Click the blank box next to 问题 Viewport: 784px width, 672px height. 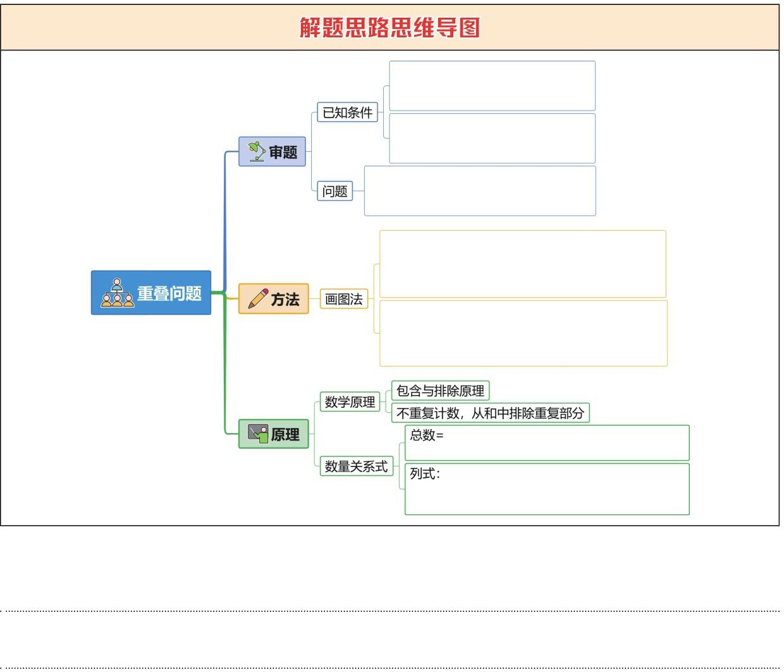click(x=480, y=191)
